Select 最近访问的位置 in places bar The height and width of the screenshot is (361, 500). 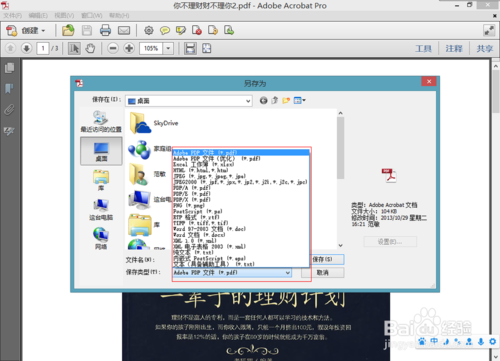point(101,122)
